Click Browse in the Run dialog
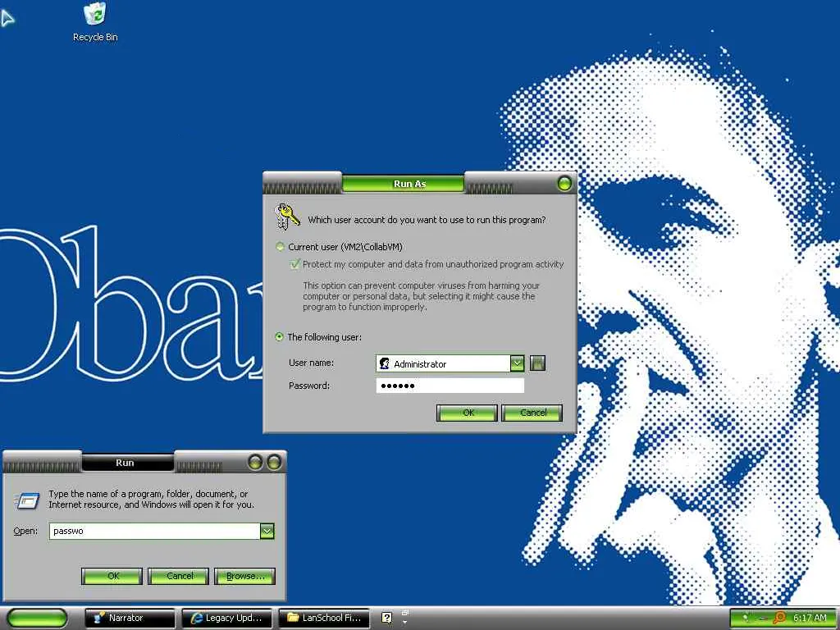This screenshot has height=630, width=840. tap(244, 576)
